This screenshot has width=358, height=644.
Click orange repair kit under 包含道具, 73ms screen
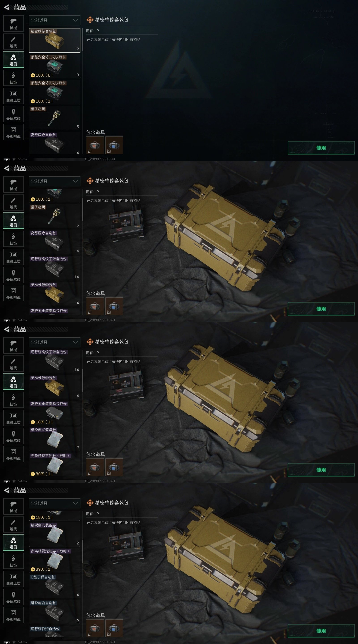(x=95, y=145)
